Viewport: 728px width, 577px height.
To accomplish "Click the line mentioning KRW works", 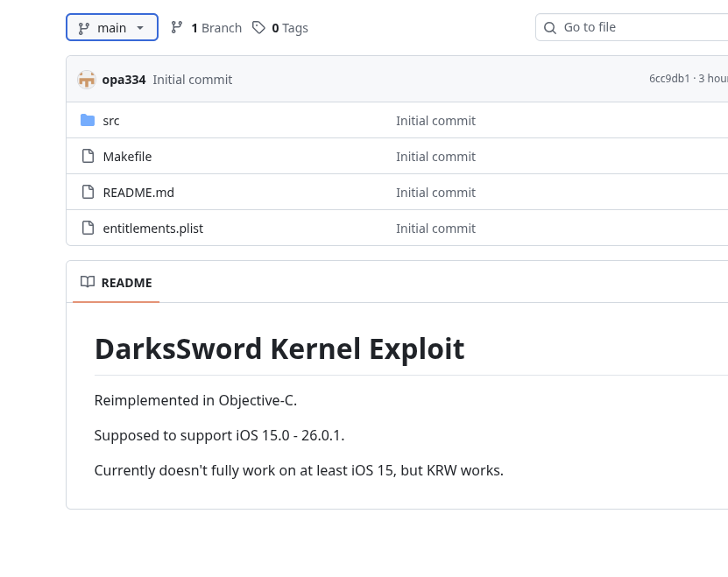I will pyautogui.click(x=299, y=470).
